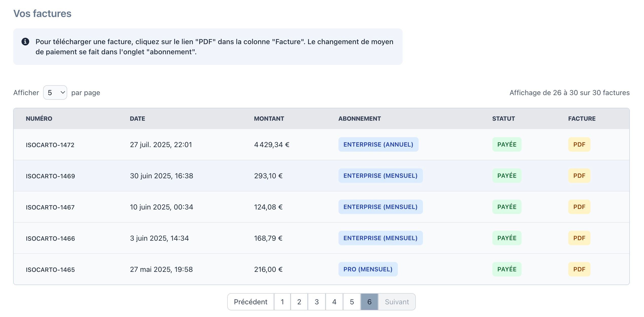This screenshot has width=644, height=317.
Task: Click the PAYÉE badge on invoice ISOCARTO-1465
Action: 507,269
